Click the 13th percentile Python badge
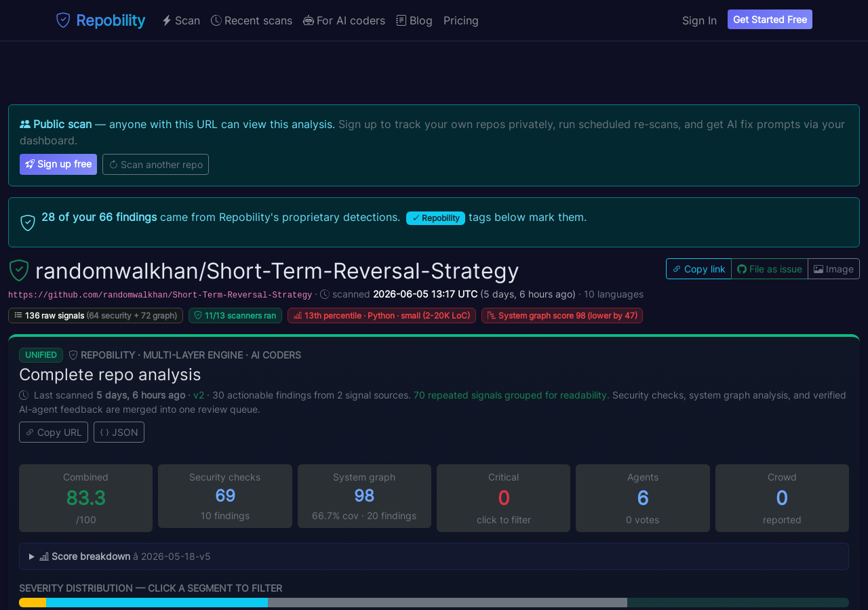Image resolution: width=868 pixels, height=610 pixels. [x=382, y=315]
